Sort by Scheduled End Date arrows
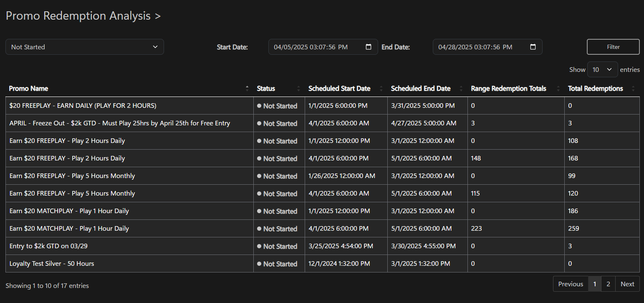This screenshot has height=303, width=644. click(x=461, y=89)
